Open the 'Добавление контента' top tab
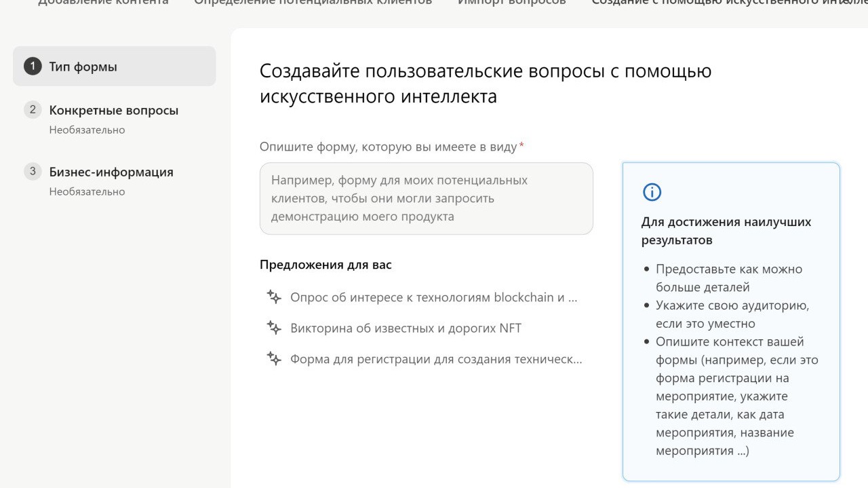 click(x=103, y=2)
